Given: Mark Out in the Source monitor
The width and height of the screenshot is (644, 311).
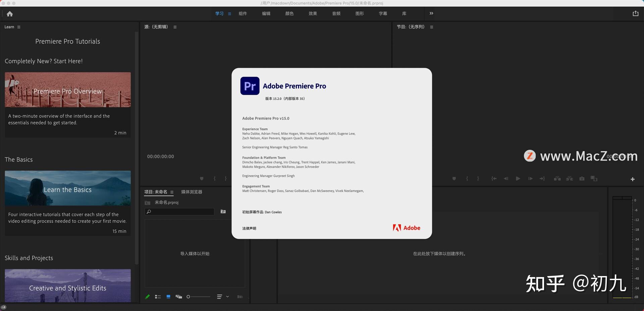Looking at the screenshot, I should 226,179.
